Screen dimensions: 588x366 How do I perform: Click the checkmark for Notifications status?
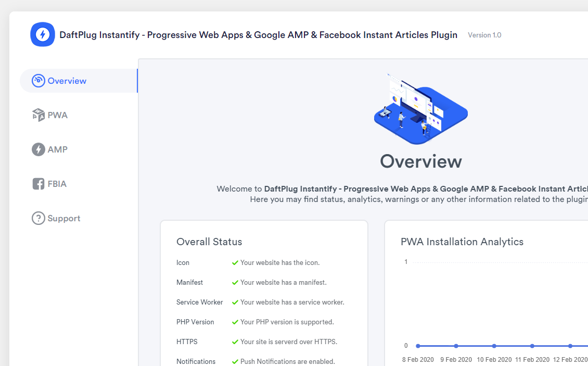(235, 361)
